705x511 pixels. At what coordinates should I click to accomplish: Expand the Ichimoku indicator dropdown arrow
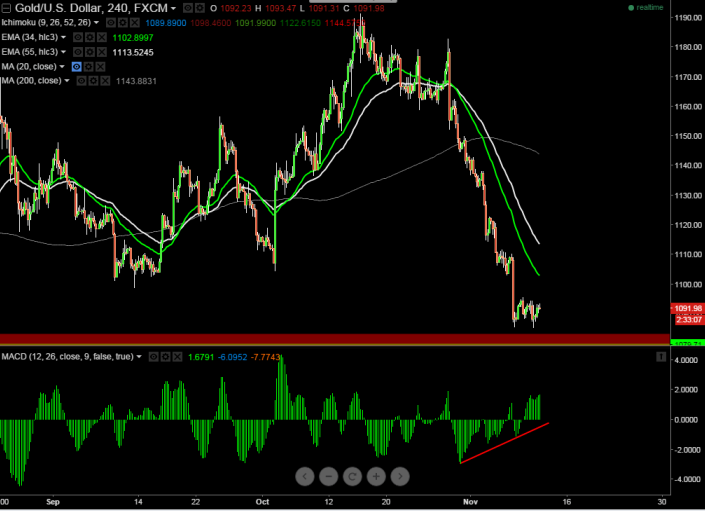coord(96,22)
